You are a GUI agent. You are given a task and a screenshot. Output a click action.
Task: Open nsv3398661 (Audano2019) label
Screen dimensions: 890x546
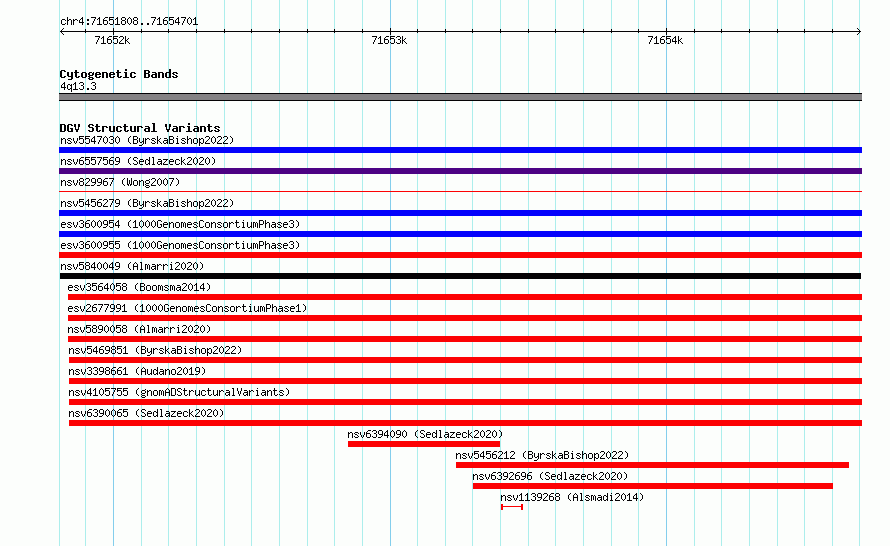point(137,371)
